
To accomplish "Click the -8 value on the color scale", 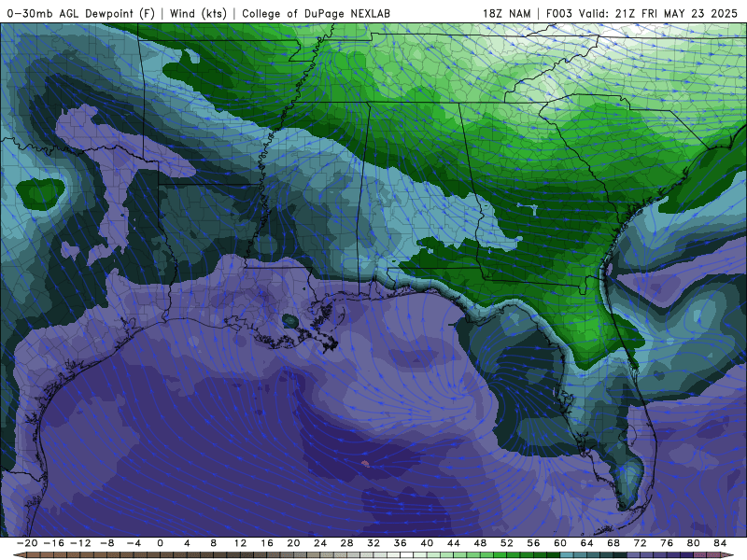I will 106,543.
